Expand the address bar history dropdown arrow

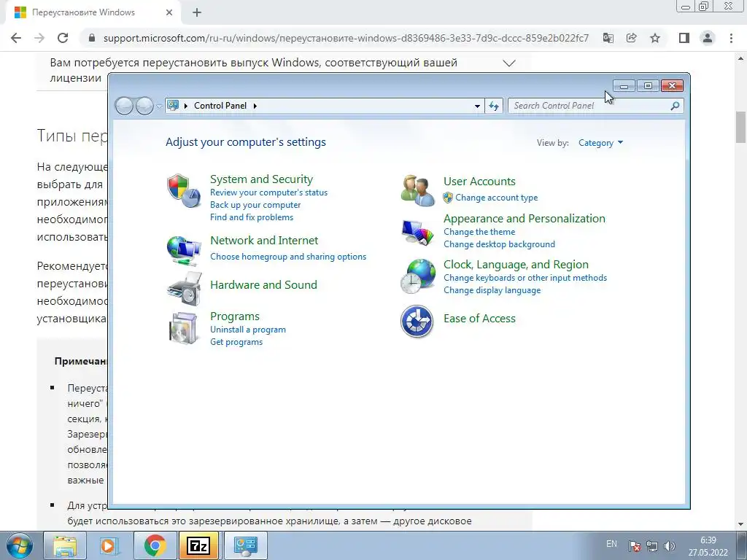[477, 106]
